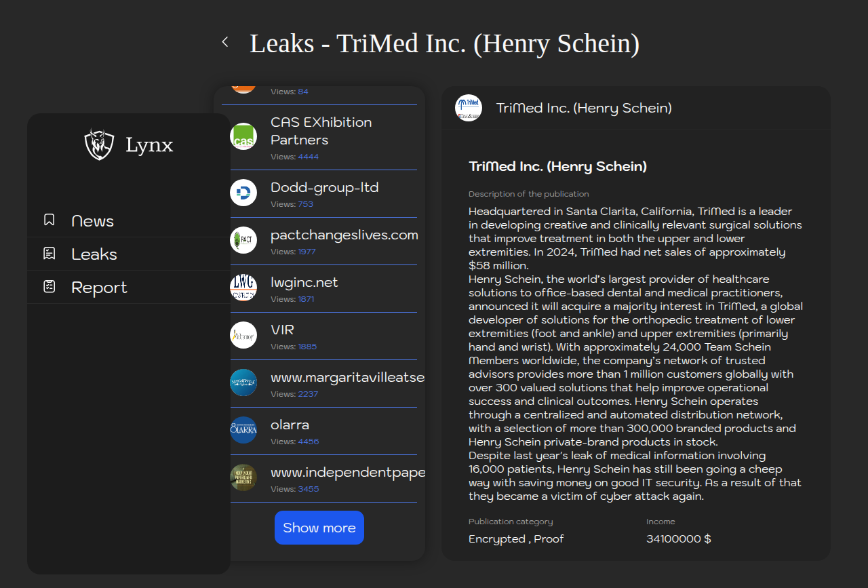Select the lwginc.net leak entry

(304, 283)
